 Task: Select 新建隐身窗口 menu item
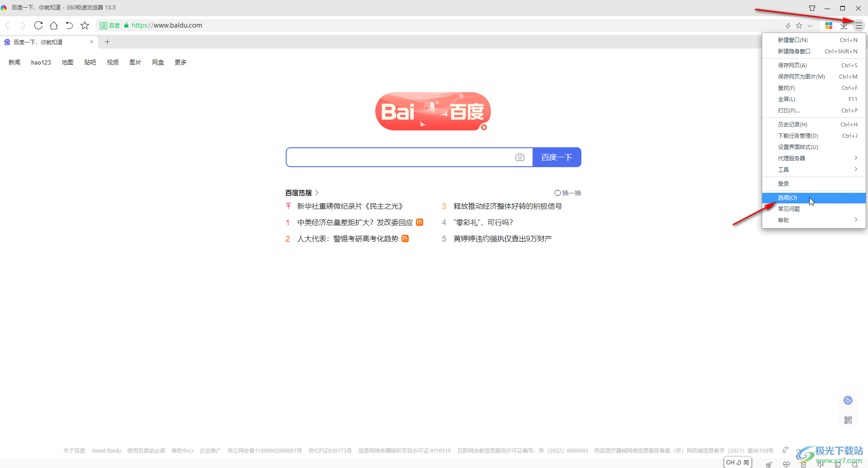(x=814, y=51)
